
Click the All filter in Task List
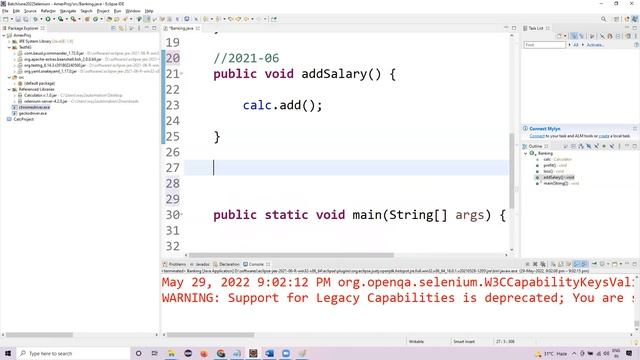click(576, 45)
